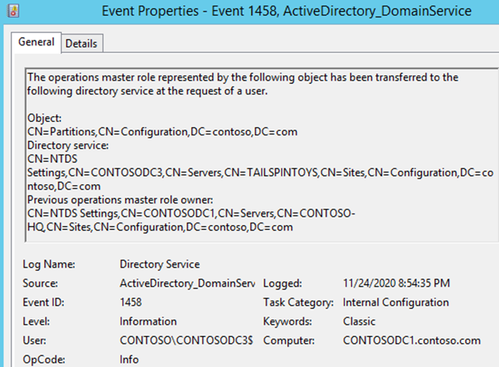Click the first sentence of the event message
This screenshot has height=367, width=499.
click(x=243, y=84)
